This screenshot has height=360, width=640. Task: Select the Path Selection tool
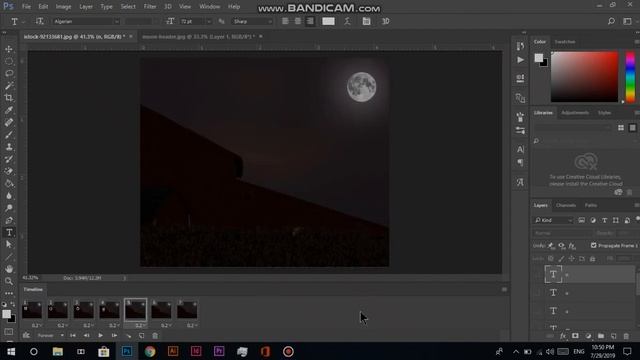point(9,245)
